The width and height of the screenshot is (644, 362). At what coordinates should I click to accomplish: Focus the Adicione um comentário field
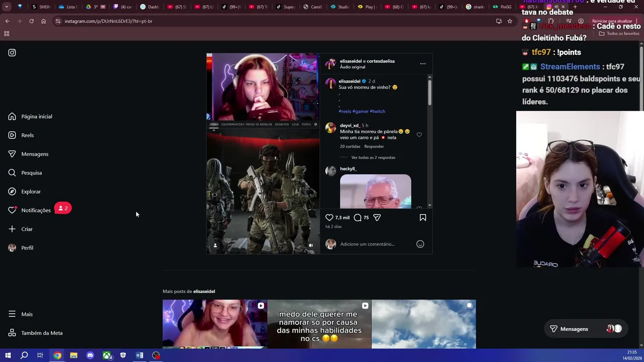pos(375,244)
